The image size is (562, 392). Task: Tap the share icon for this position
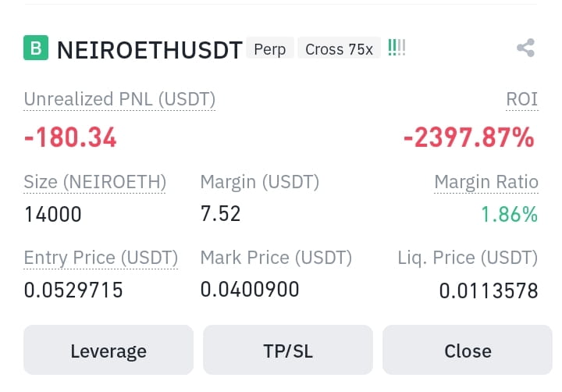[526, 48]
